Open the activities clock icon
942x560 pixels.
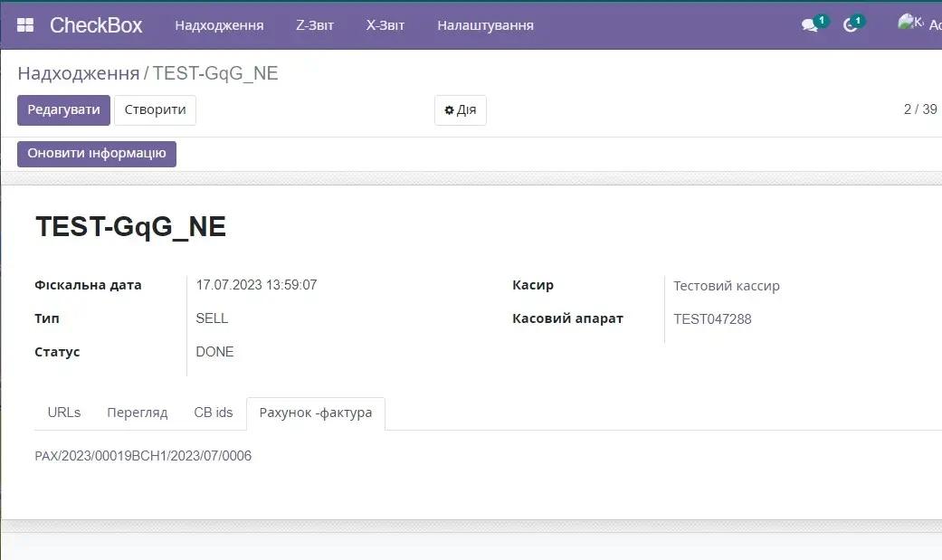850,25
